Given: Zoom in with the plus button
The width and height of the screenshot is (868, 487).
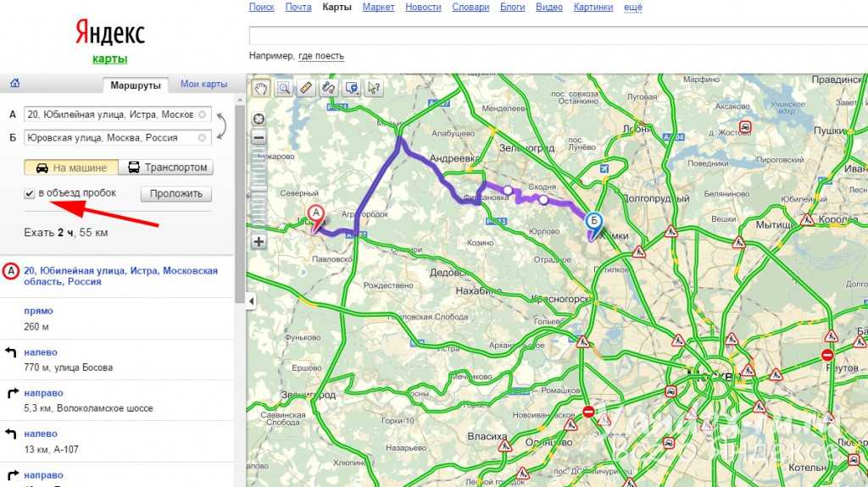Looking at the screenshot, I should pos(259,242).
